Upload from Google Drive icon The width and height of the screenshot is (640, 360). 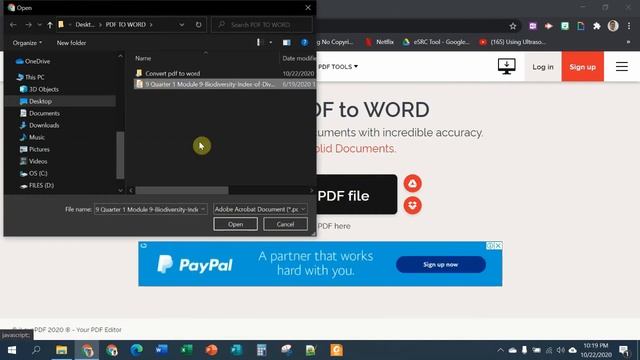413,184
